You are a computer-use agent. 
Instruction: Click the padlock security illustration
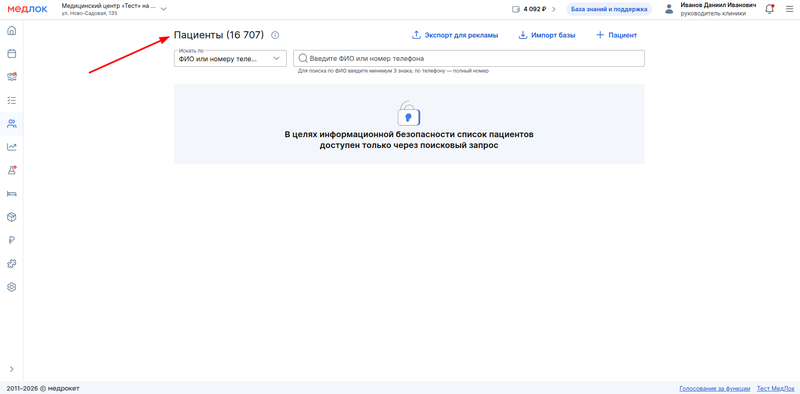409,113
